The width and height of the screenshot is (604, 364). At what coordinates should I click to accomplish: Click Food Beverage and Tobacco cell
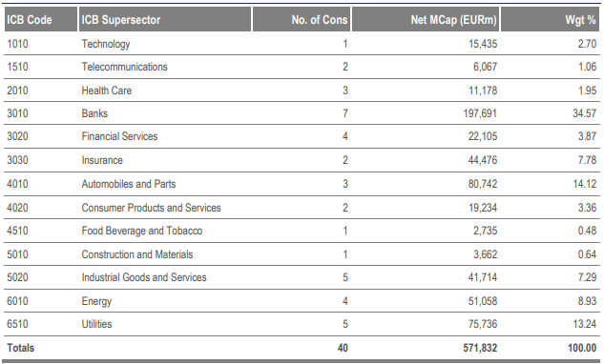click(x=142, y=231)
